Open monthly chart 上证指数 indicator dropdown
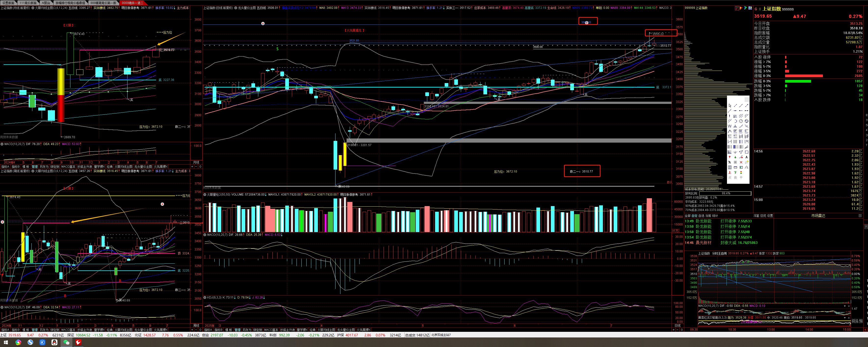 (x=33, y=8)
